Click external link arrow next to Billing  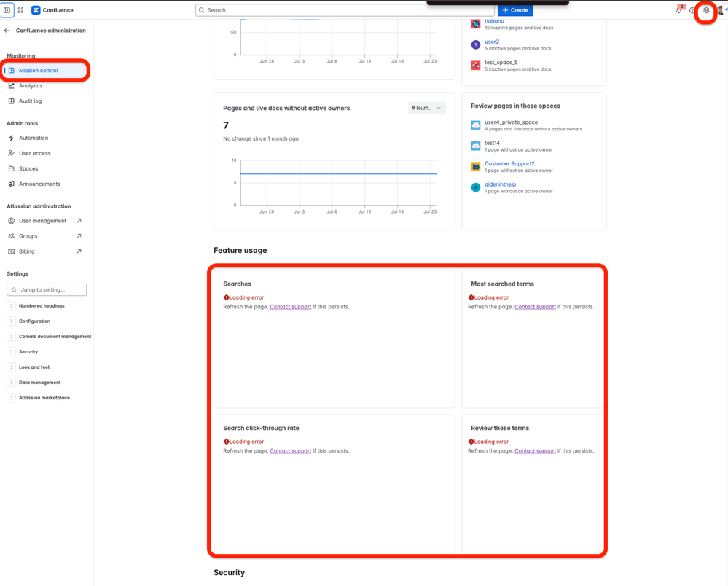point(79,251)
